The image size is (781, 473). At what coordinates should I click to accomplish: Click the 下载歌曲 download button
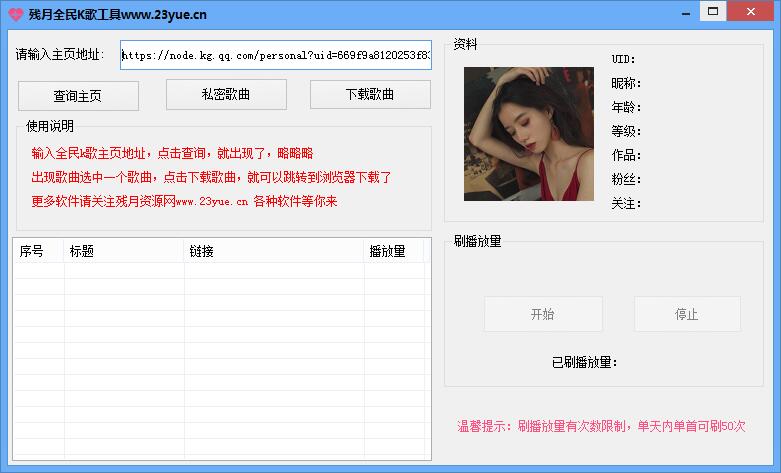[370, 95]
